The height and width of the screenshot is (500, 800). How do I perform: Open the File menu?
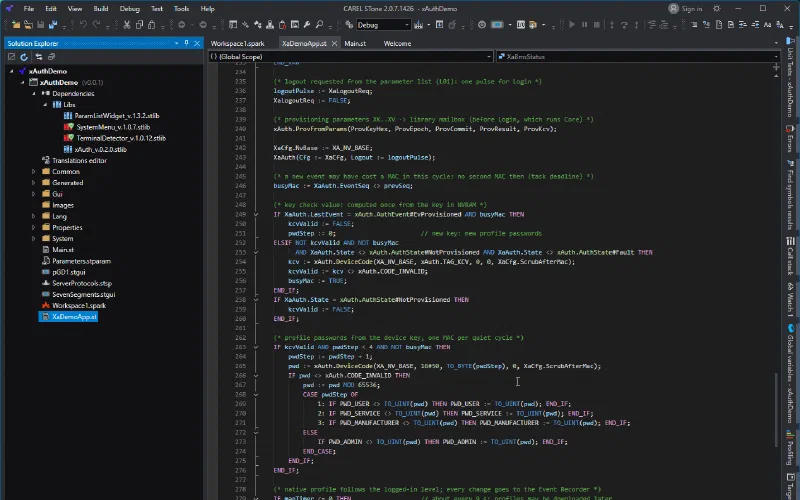point(29,9)
